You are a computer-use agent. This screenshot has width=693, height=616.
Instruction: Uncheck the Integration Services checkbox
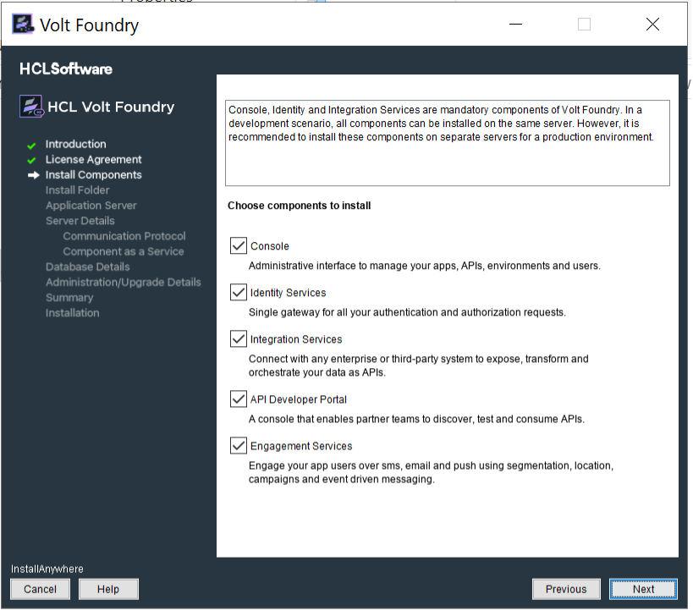coord(239,339)
